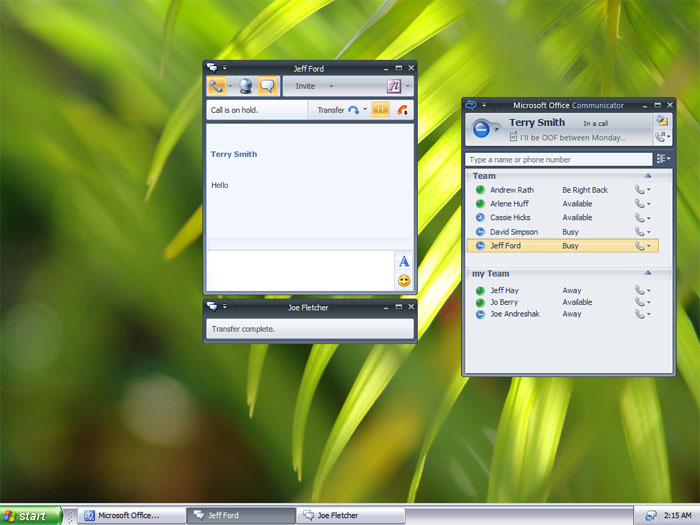Click 'Type a name or phone number' search field
700x525 pixels.
[558, 159]
